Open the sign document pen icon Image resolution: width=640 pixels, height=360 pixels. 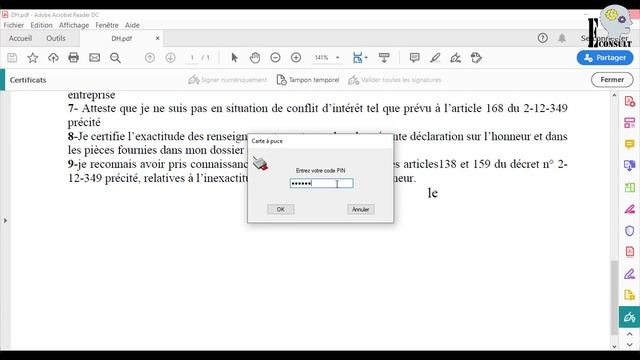pyautogui.click(x=456, y=58)
